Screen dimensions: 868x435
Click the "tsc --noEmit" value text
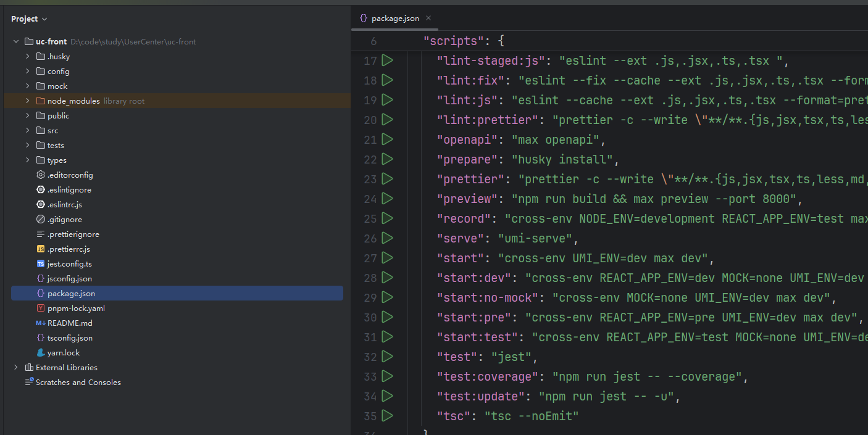(x=532, y=416)
